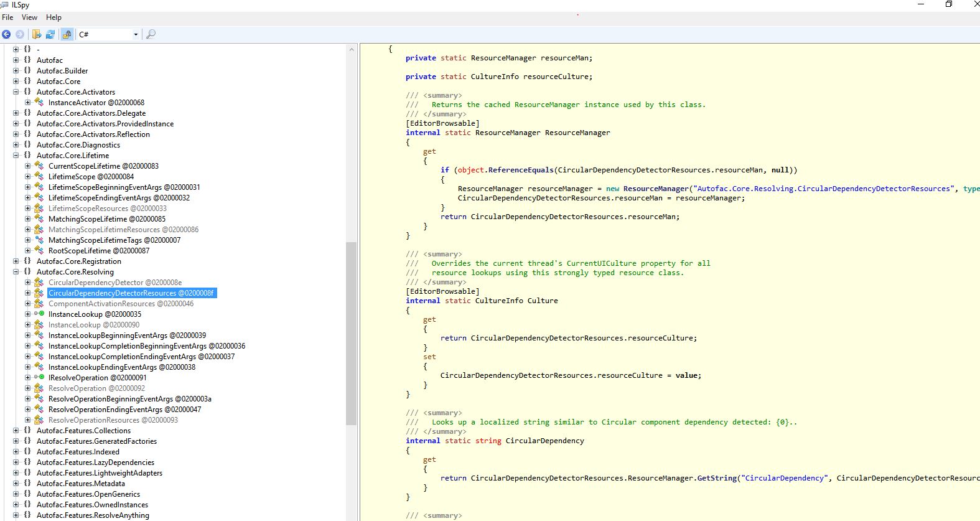Screen dimensions: 980x521
Task: Expand the Autofac.Features.Collections namespace
Action: (16, 431)
